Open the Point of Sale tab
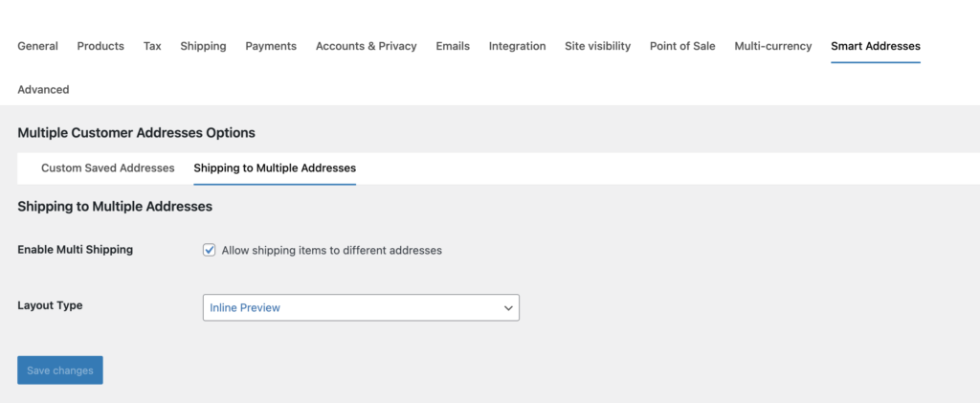Screen dimensions: 980x403 [681, 46]
